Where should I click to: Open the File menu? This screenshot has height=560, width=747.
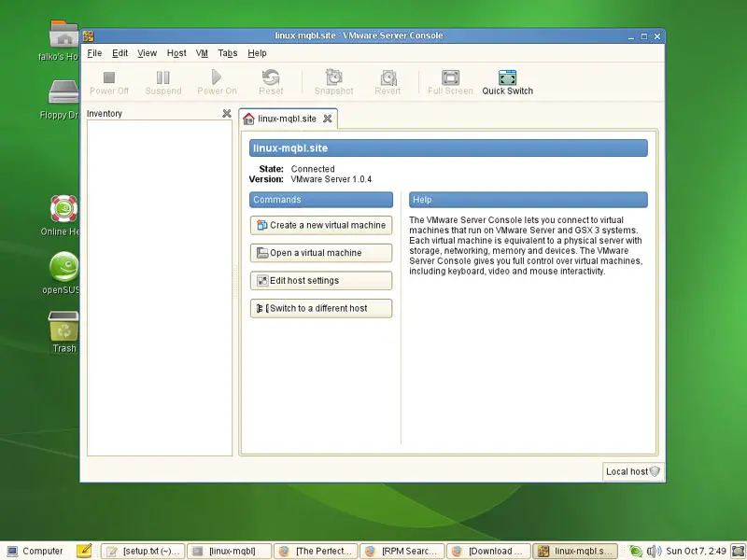(x=94, y=53)
